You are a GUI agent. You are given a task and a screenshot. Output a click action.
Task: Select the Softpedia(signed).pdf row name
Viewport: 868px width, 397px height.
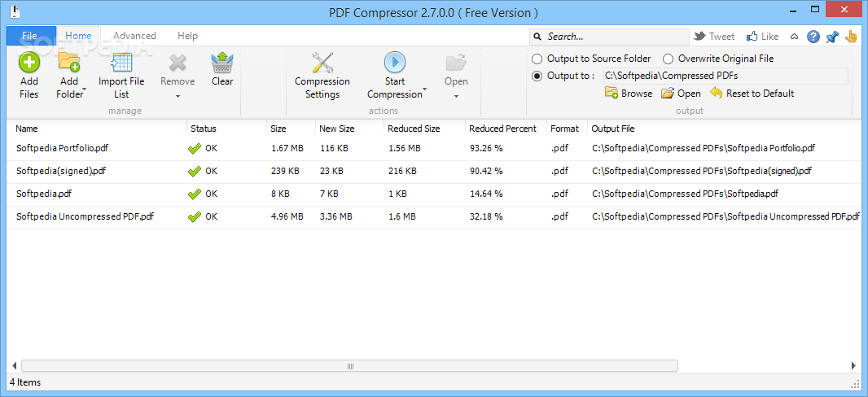[61, 171]
